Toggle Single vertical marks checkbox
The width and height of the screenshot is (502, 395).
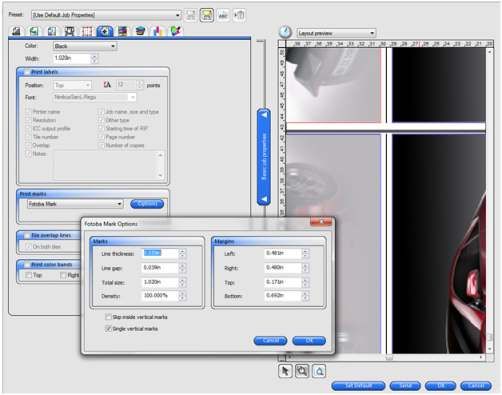point(108,328)
